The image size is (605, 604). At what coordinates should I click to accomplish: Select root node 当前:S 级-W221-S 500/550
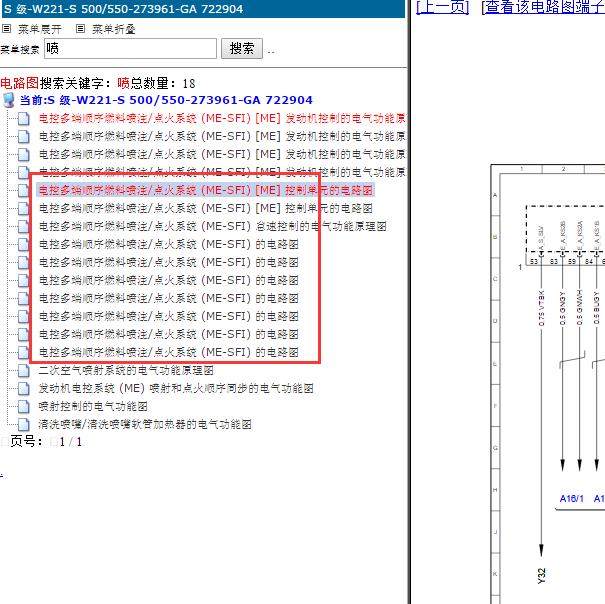pyautogui.click(x=166, y=100)
